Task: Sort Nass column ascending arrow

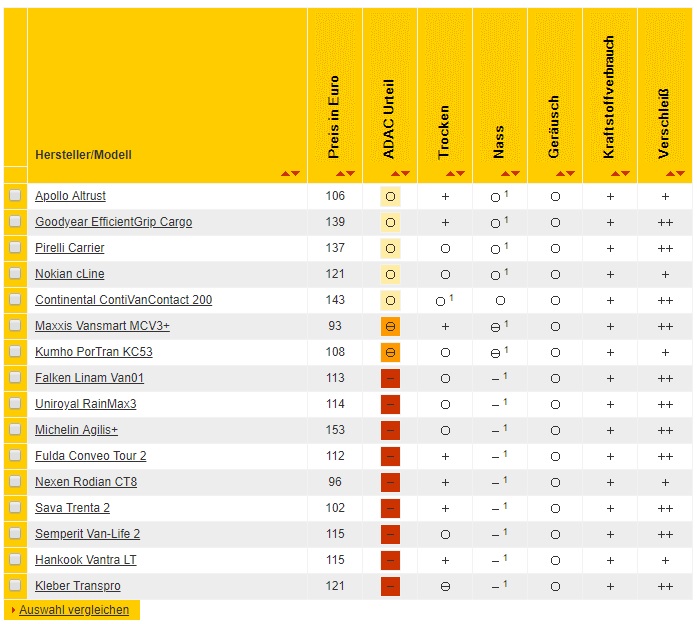Action: (x=505, y=173)
